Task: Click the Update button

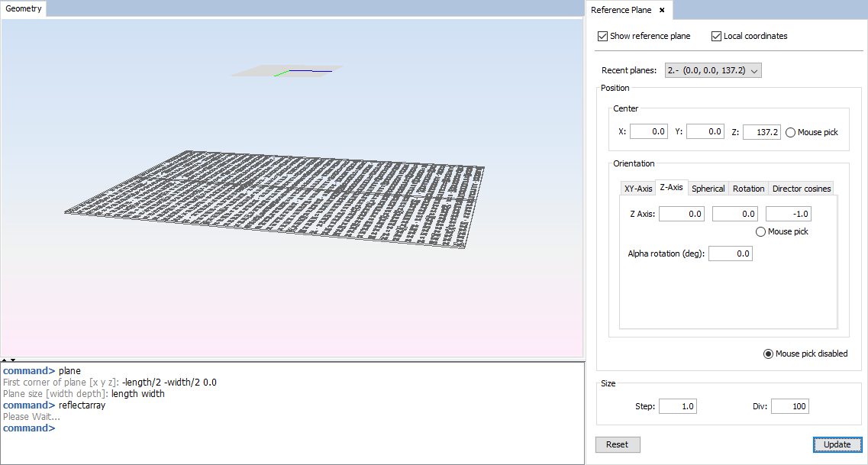Action: point(837,444)
